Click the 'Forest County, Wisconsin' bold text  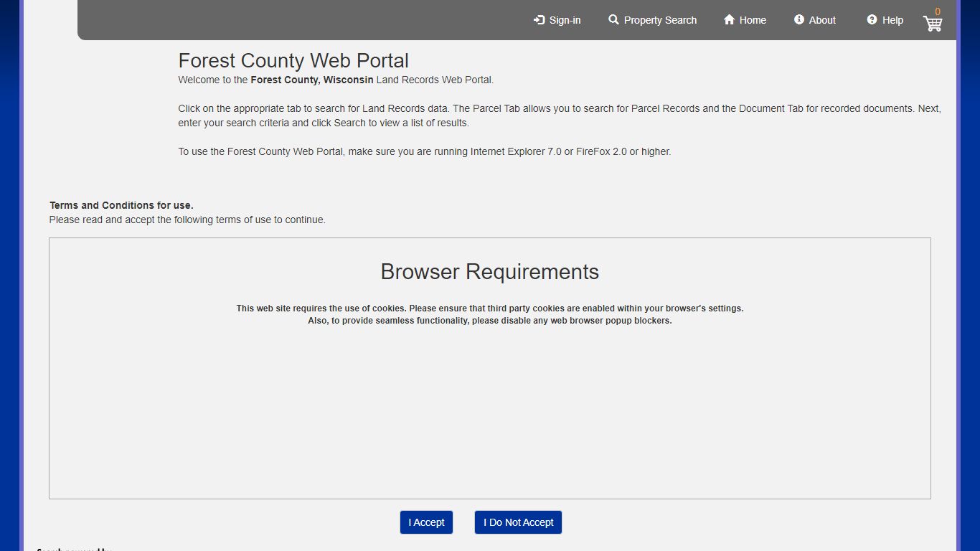[312, 80]
